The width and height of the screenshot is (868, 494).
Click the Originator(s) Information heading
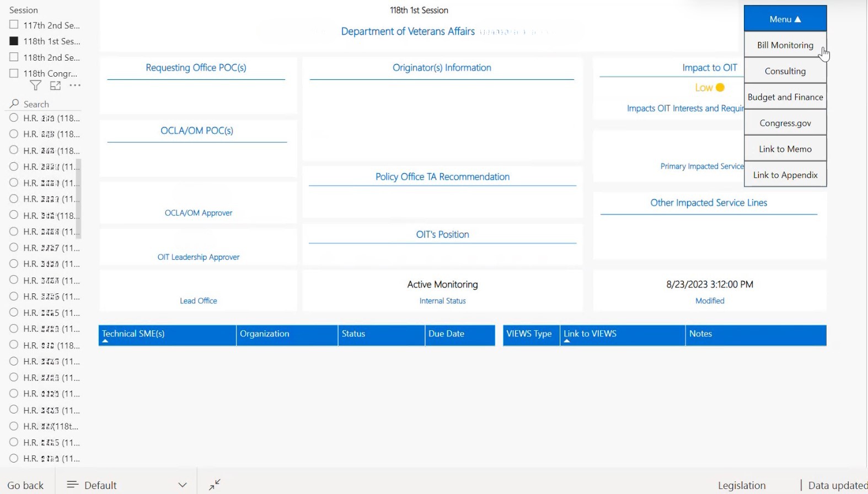tap(442, 67)
